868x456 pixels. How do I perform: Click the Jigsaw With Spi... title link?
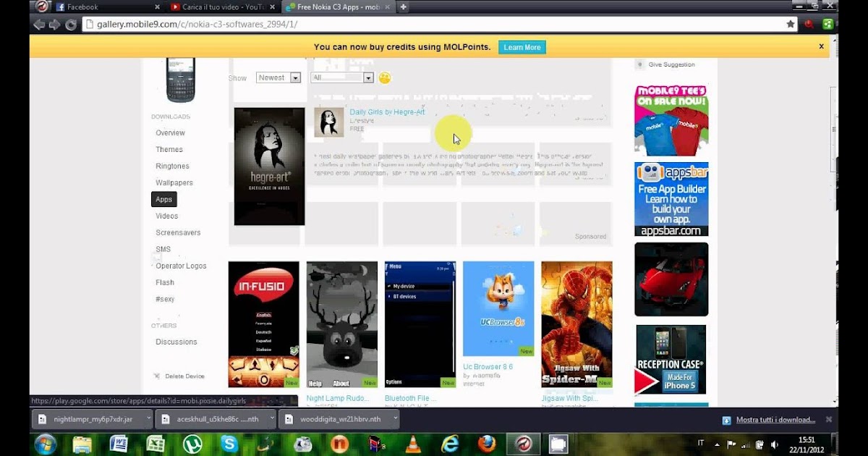pos(569,398)
